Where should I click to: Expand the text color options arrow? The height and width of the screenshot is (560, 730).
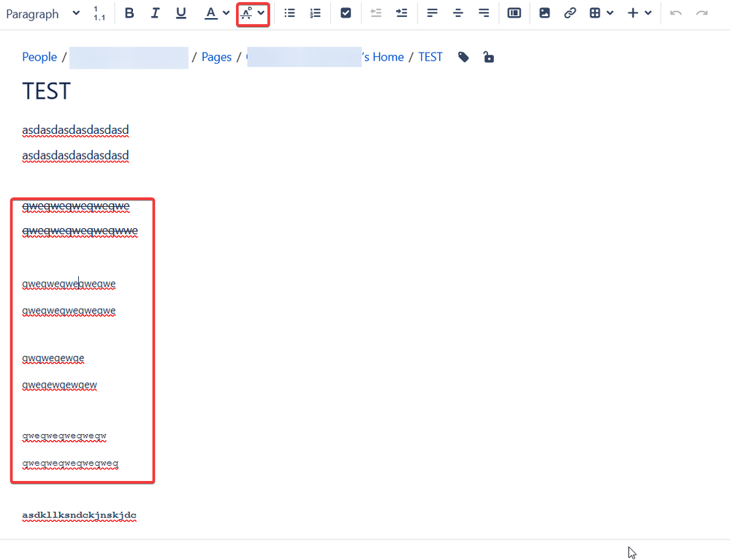click(227, 13)
